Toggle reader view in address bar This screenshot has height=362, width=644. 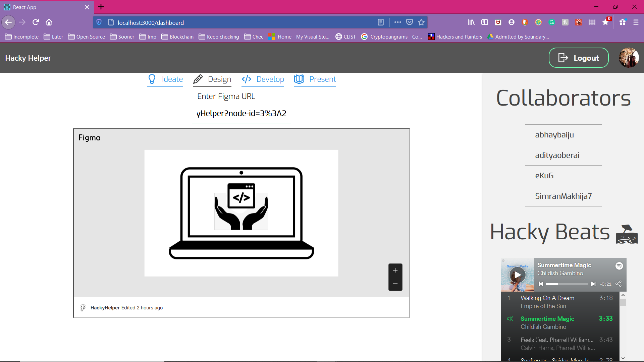380,22
